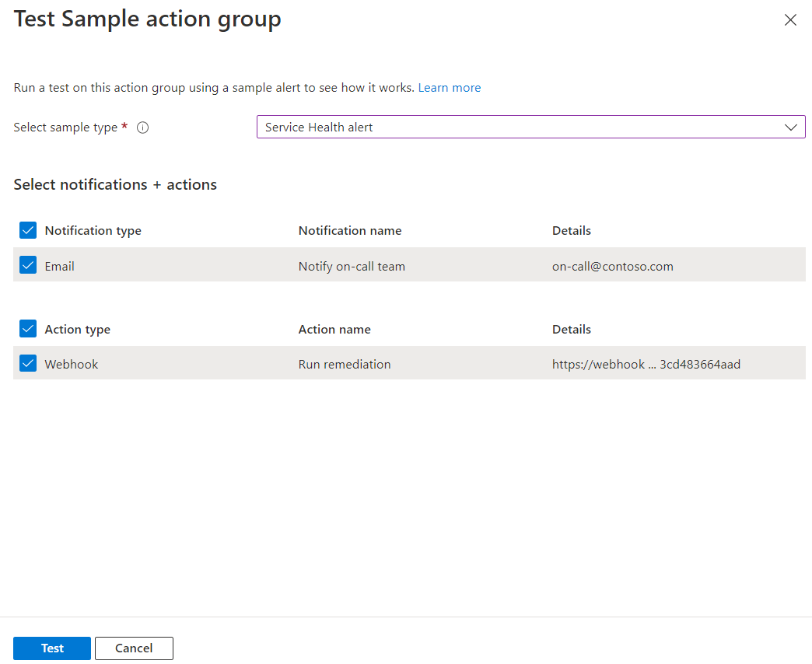Viewport: 812px width, 664px height.
Task: Click the Notification type column header label
Action: pyautogui.click(x=93, y=231)
